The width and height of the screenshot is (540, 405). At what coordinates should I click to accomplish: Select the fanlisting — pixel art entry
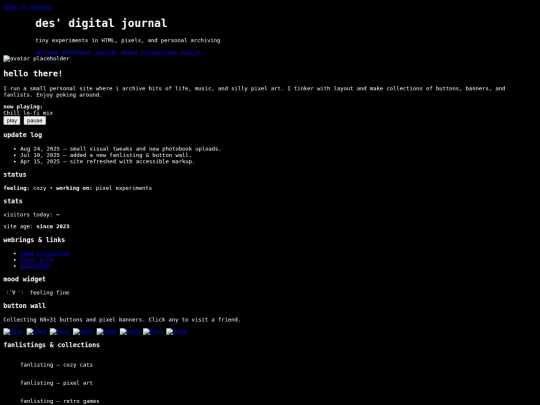[x=56, y=383]
